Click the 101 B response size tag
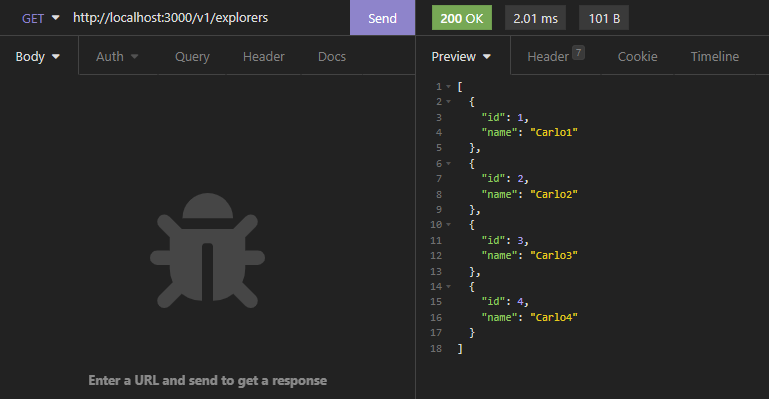This screenshot has height=399, width=769. pos(604,18)
